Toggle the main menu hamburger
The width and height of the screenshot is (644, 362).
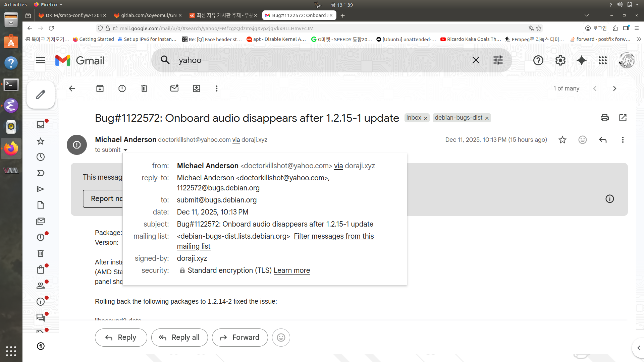pos(41,60)
